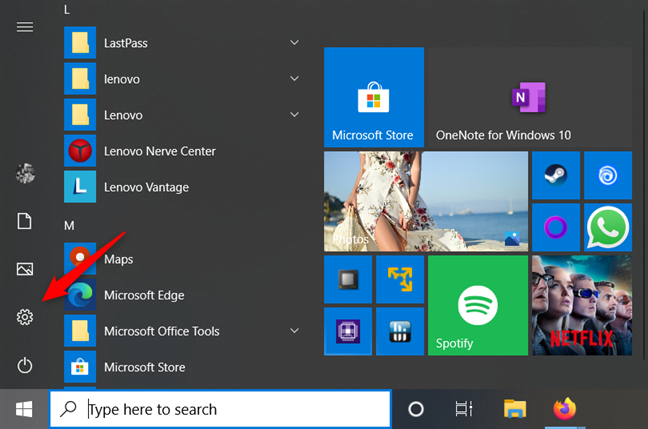Click the Power icon

coord(25,366)
